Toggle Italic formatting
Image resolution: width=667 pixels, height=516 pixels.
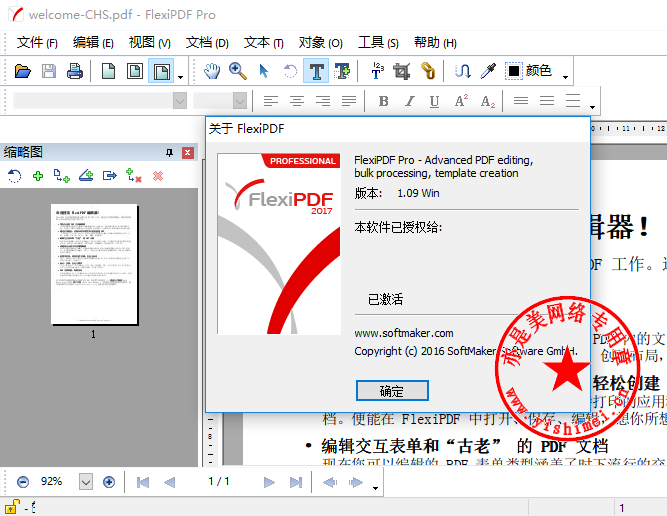coord(410,101)
